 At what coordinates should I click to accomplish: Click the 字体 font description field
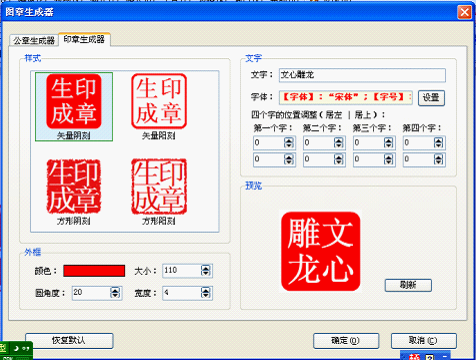[346, 97]
